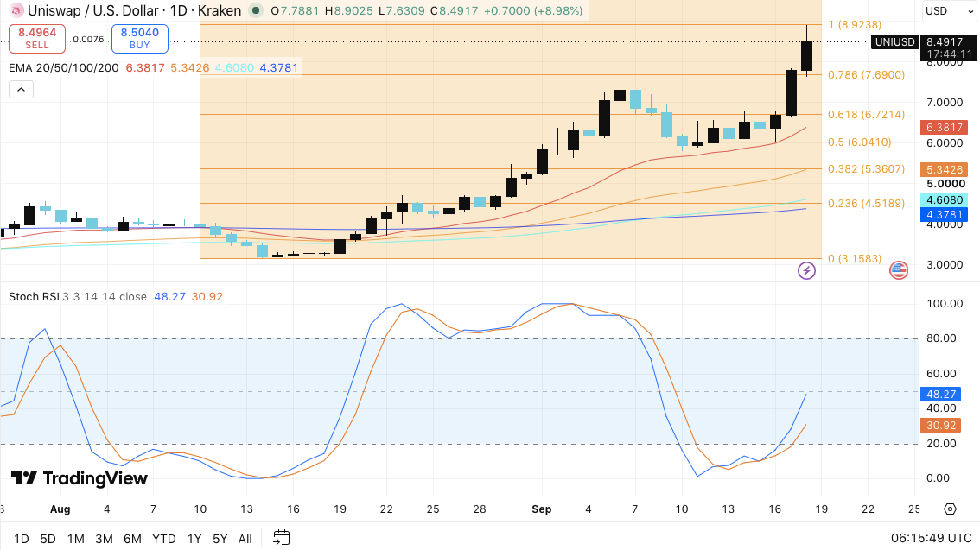Click the Uniswap symbol logo icon

point(16,10)
